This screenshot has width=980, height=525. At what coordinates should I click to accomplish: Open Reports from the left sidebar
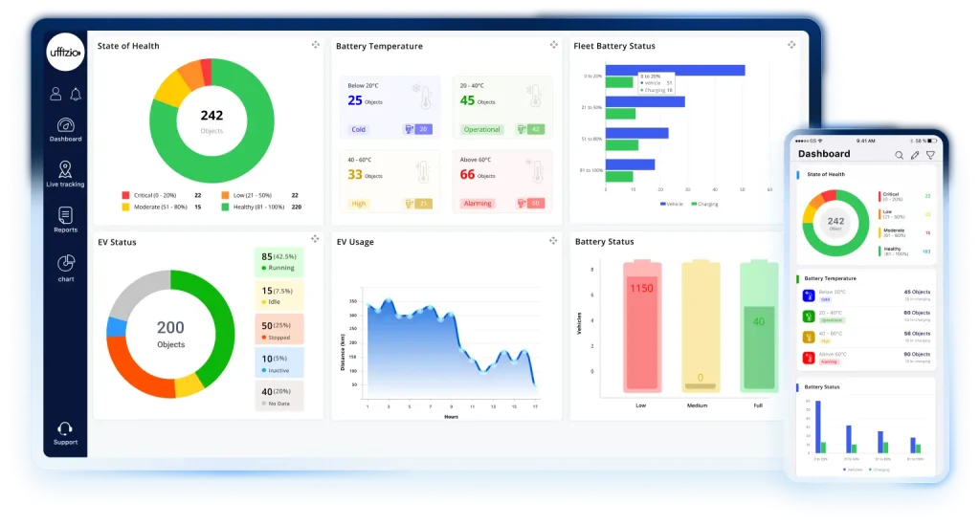tap(65, 217)
